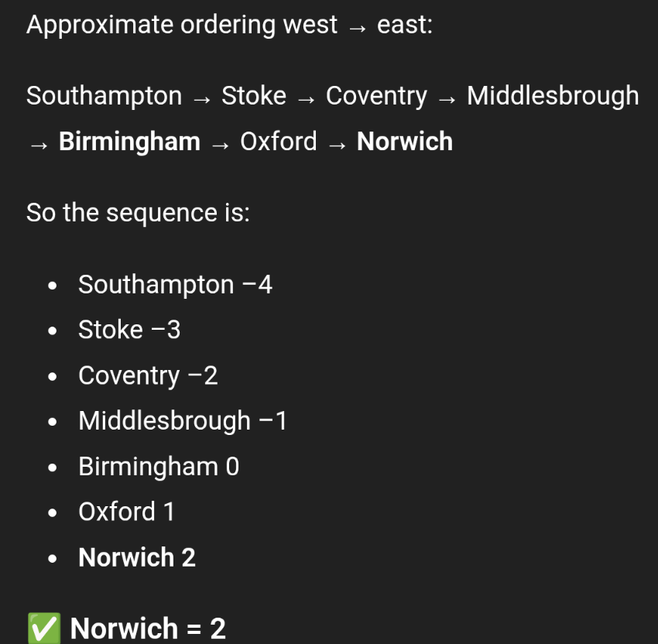The height and width of the screenshot is (644, 658).
Task: Select the 'Oxford 1' list item
Action: [x=127, y=512]
